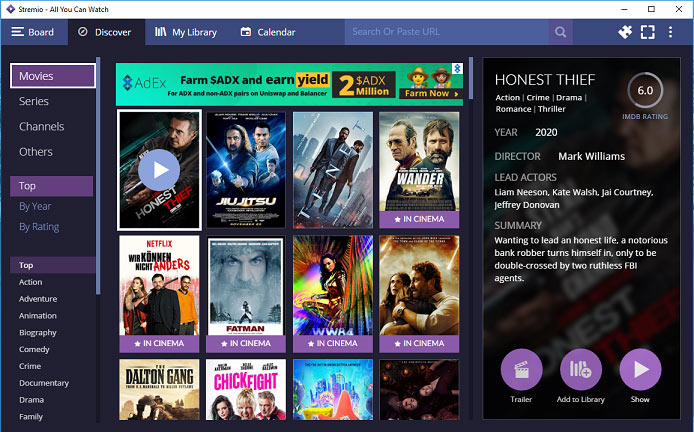This screenshot has width=694, height=432.
Task: Select the Tenet movie poster
Action: 333,170
